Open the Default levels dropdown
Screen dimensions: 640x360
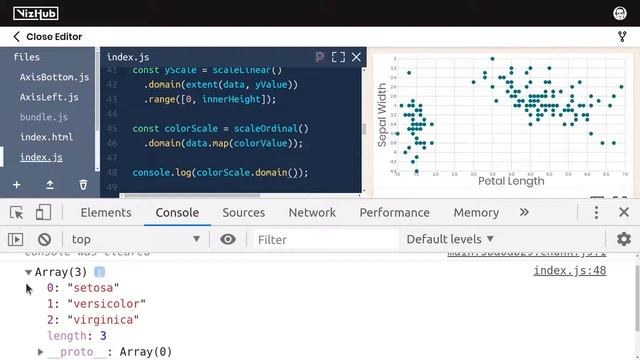(450, 239)
